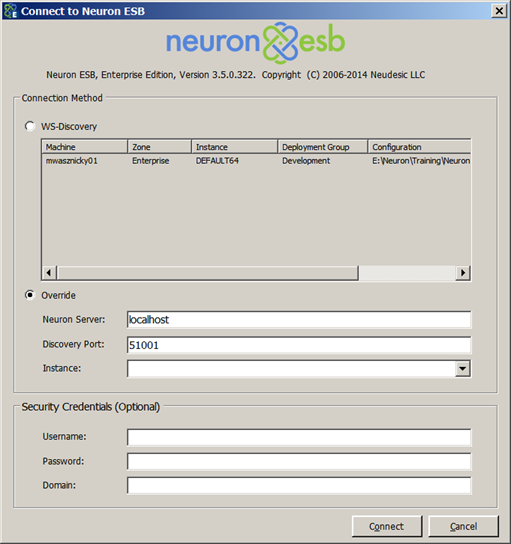Click the Cancel button
511x544 pixels.
[463, 526]
